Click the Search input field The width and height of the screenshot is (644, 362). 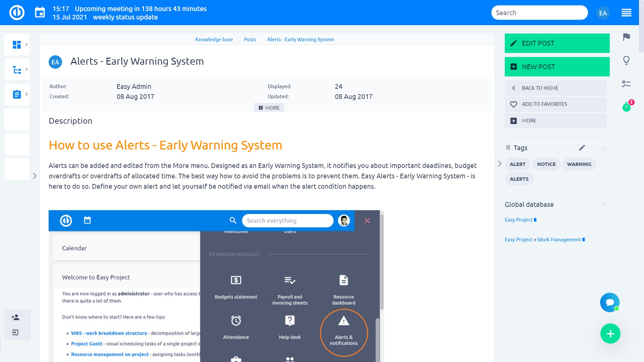(x=539, y=13)
